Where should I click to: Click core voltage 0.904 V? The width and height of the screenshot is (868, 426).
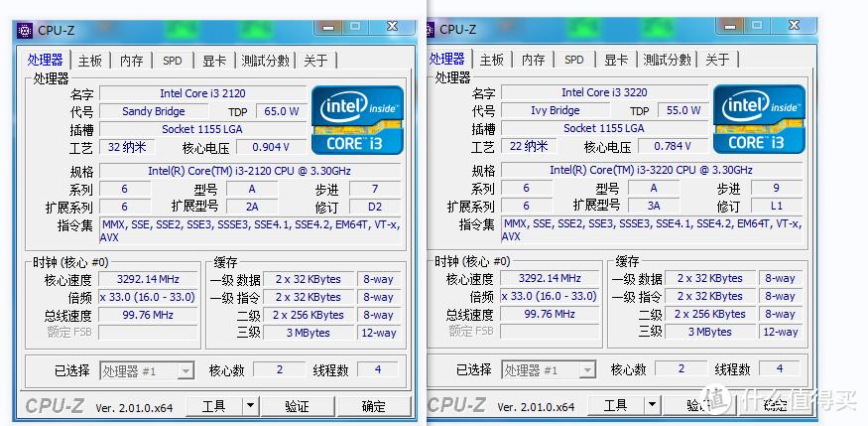pos(271,147)
